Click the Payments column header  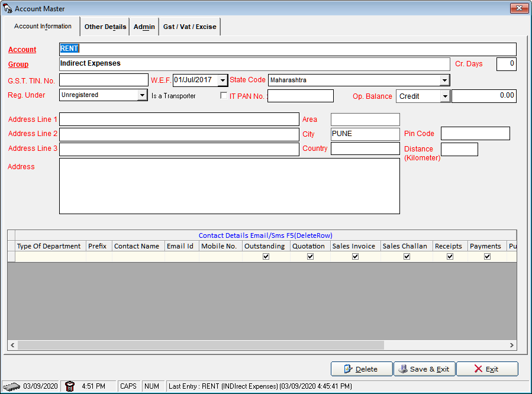pyautogui.click(x=487, y=246)
